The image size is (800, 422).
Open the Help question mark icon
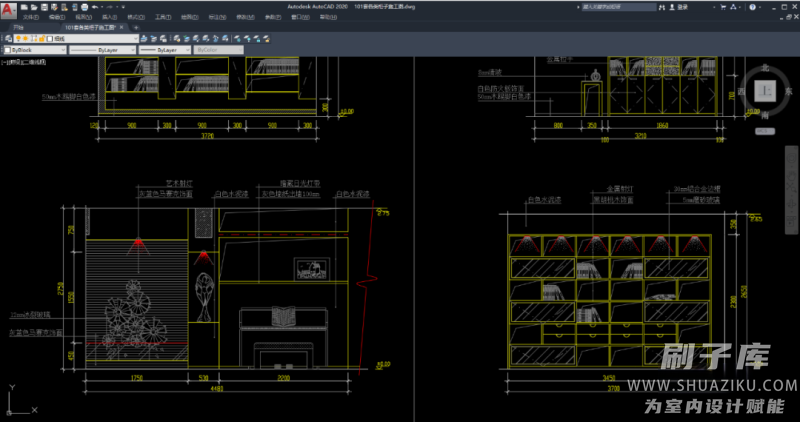pyautogui.click(x=750, y=6)
